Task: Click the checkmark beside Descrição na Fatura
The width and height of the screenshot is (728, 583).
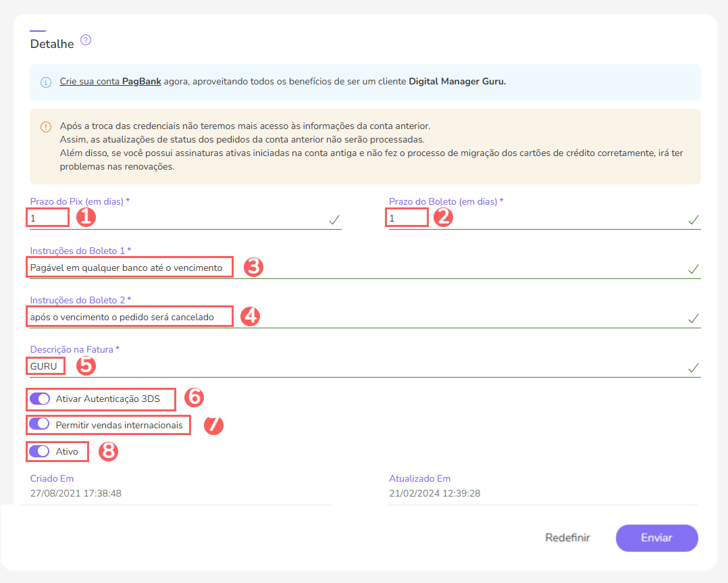Action: 693,367
